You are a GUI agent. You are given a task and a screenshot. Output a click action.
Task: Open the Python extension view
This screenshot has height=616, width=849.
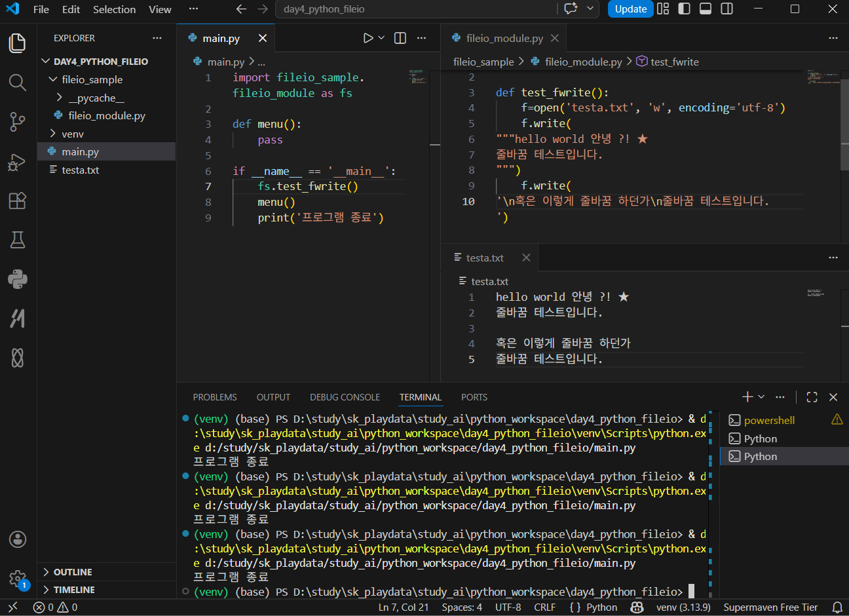(18, 279)
